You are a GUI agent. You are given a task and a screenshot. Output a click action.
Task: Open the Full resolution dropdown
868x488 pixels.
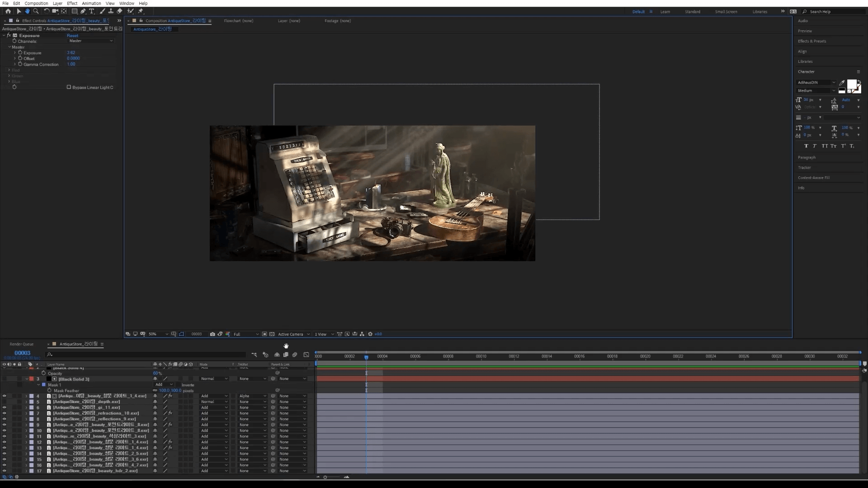pyautogui.click(x=246, y=334)
